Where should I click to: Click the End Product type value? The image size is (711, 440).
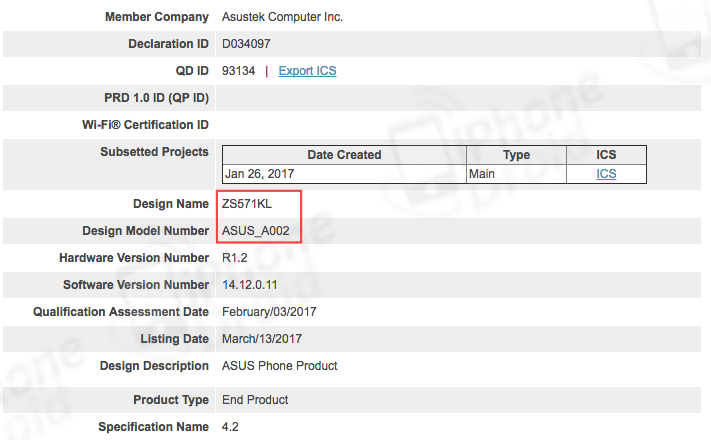point(255,400)
